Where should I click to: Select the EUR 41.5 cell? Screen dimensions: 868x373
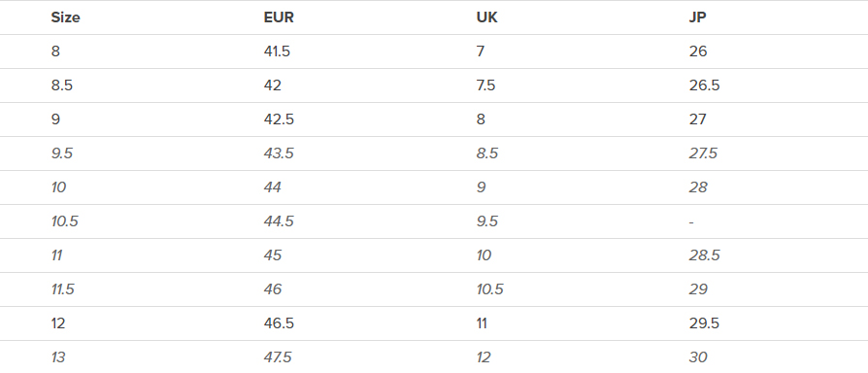[x=277, y=51]
